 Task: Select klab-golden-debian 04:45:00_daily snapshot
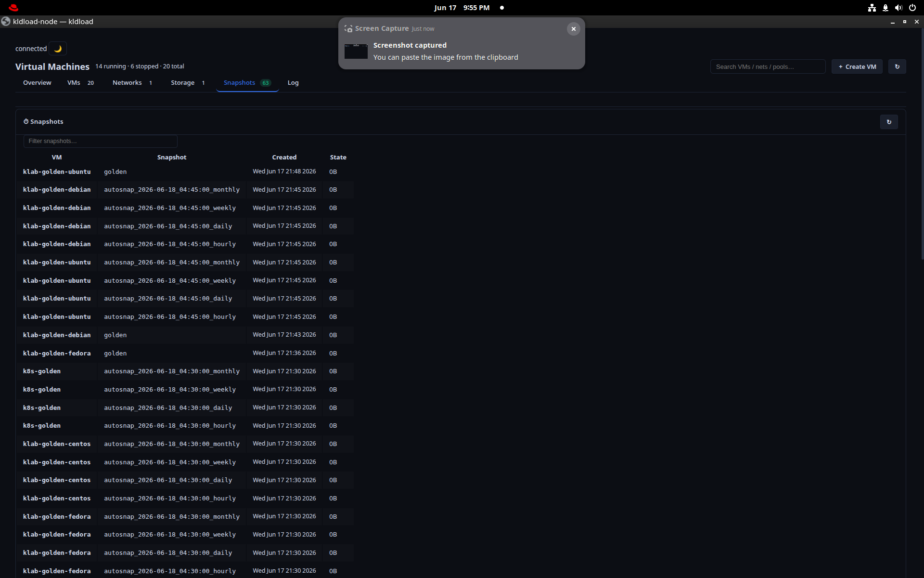(x=185, y=226)
